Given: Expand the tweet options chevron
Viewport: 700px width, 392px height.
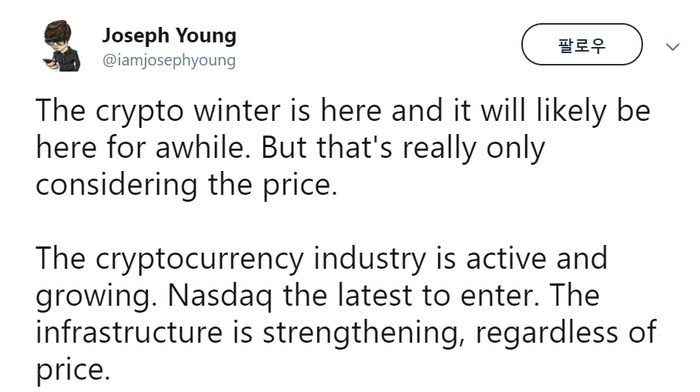Looking at the screenshot, I should pyautogui.click(x=672, y=46).
